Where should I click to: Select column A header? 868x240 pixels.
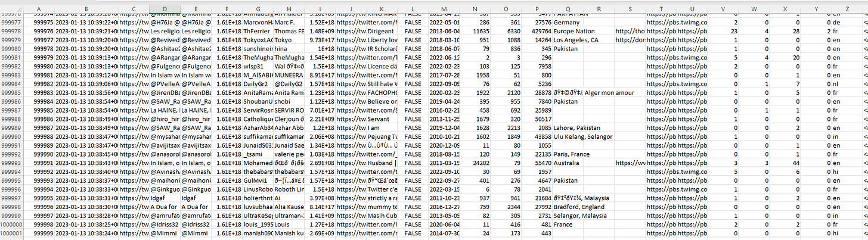pos(39,8)
